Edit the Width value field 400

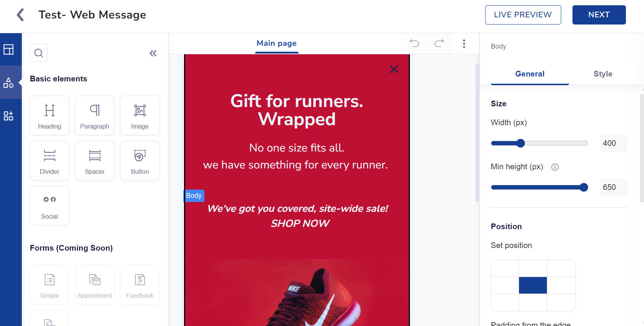coord(614,143)
